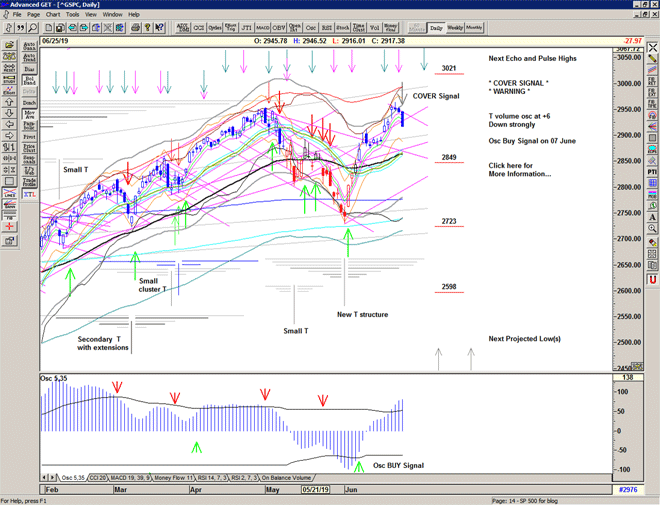Open the OBV indicator study

[x=279, y=28]
